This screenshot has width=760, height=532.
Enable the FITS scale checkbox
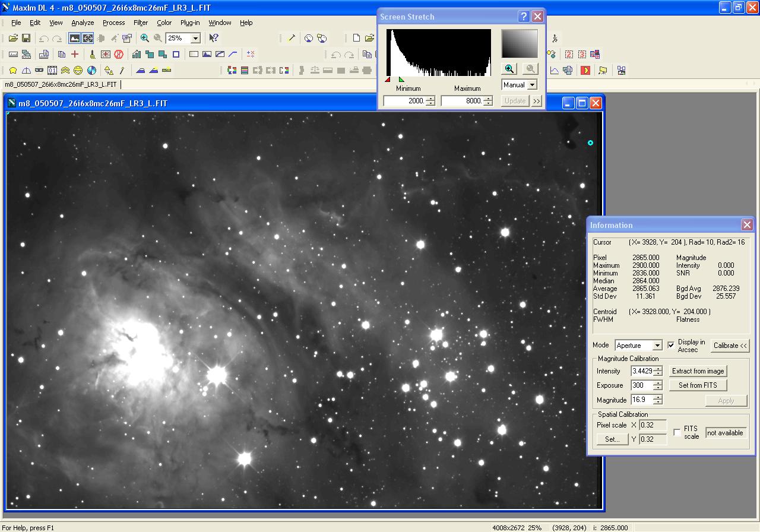point(677,433)
